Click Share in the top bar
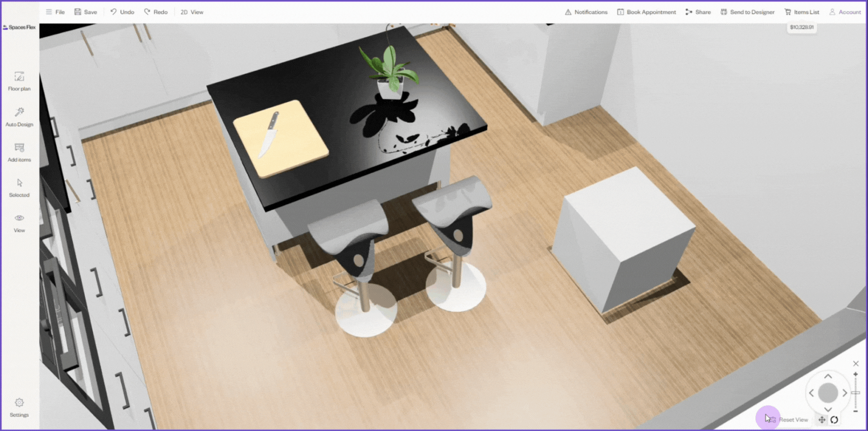This screenshot has height=431, width=868. (x=698, y=12)
